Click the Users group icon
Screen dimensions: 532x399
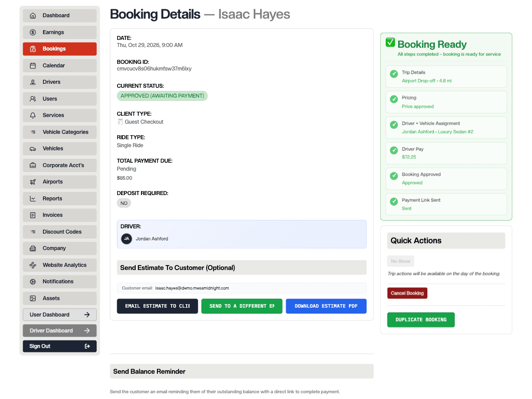tap(33, 99)
